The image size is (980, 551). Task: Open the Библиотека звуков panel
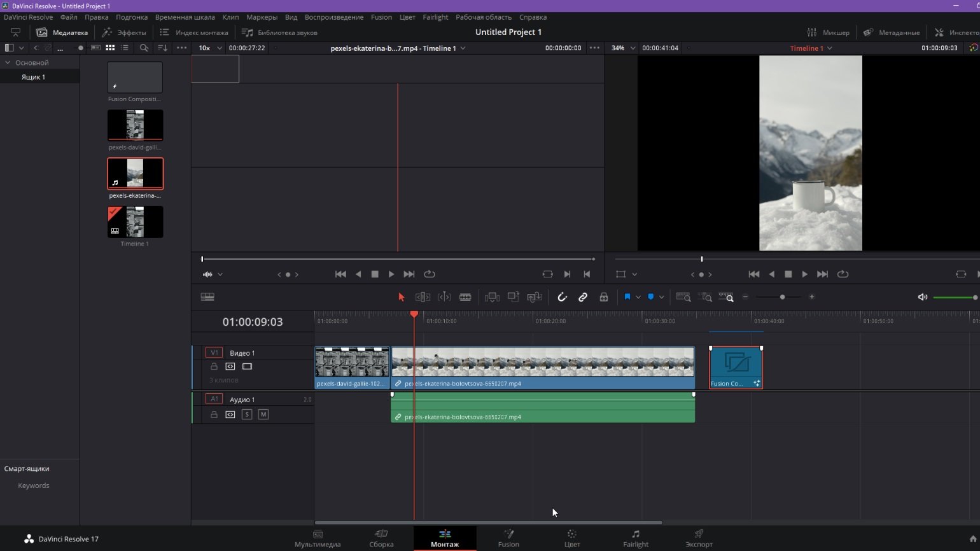[x=280, y=32]
